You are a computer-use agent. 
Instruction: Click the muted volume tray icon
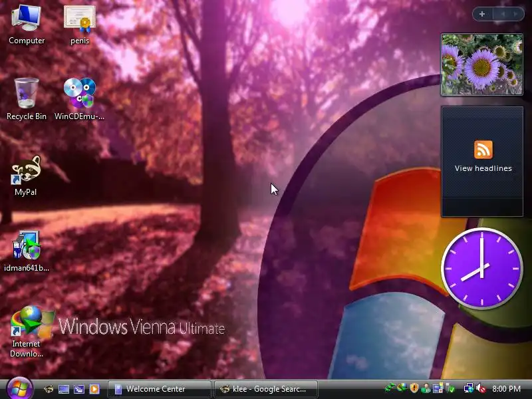481,388
